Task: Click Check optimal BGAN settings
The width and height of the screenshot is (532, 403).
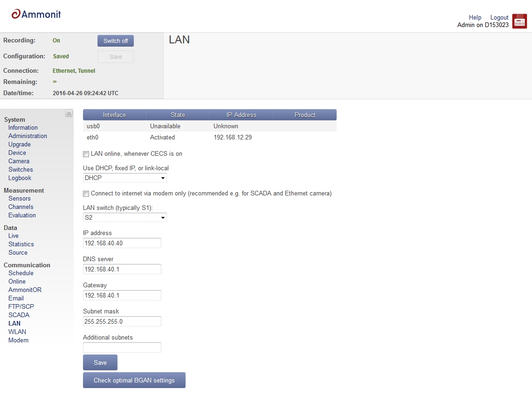Action: pos(134,380)
